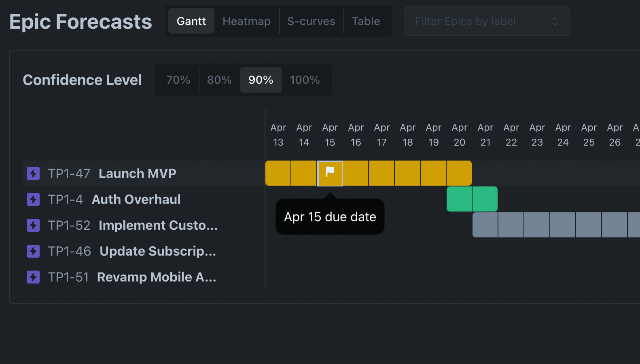
Task: Click the grey TP1-52 forecast bar on Apr 23
Action: pos(537,225)
